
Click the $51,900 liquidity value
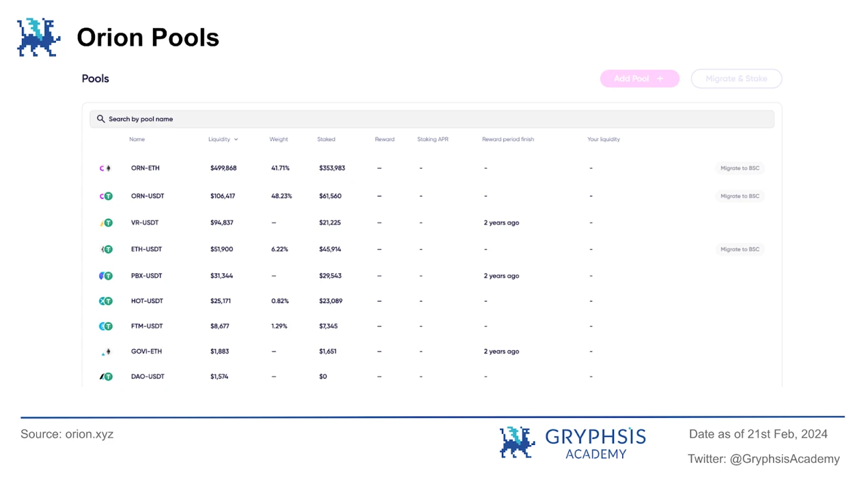coord(221,249)
